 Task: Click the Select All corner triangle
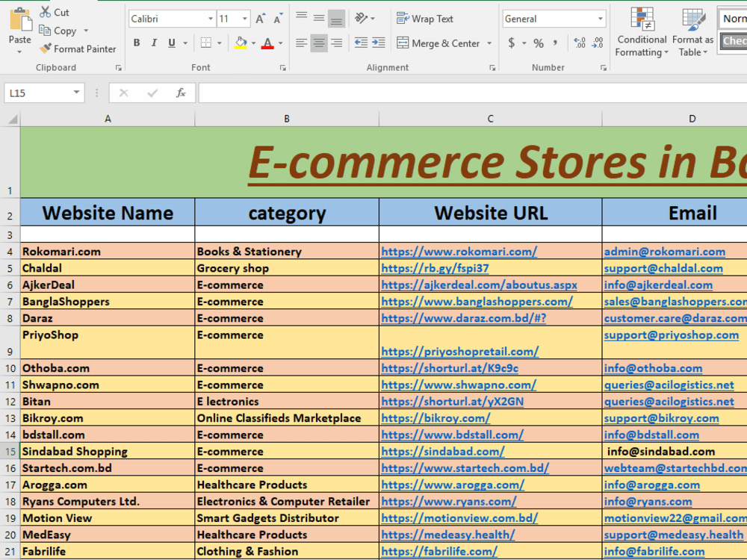[x=11, y=119]
